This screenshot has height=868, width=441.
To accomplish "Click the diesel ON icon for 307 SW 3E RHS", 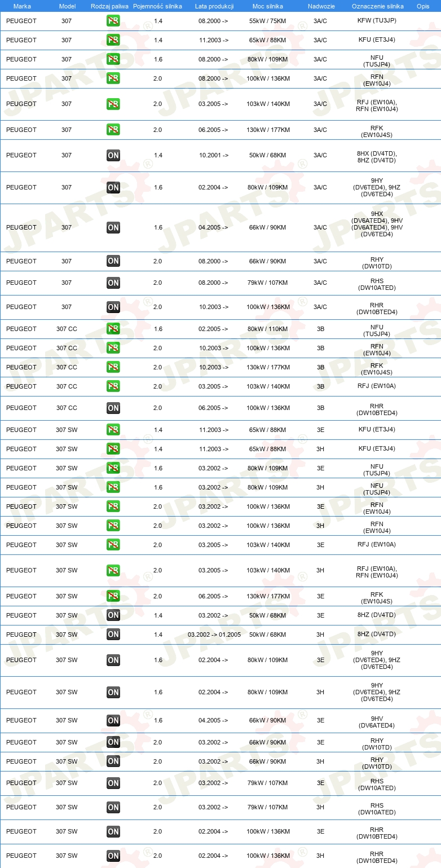I will coord(113,783).
